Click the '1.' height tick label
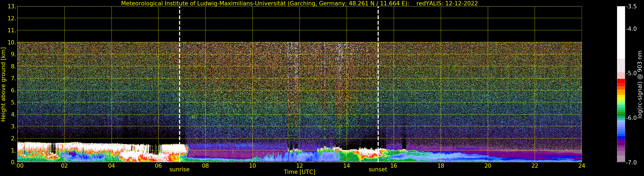This screenshot has height=176, width=644. point(13,150)
